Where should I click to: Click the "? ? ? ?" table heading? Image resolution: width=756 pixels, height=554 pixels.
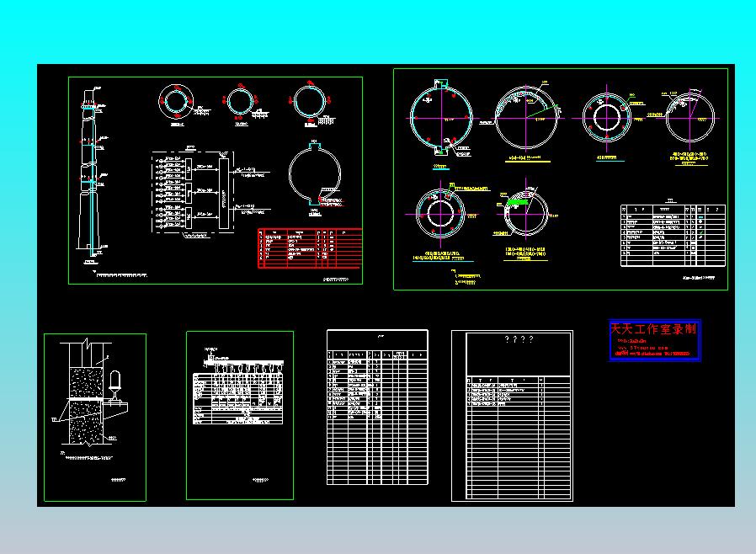519,339
